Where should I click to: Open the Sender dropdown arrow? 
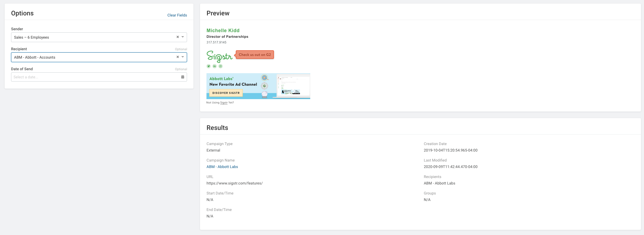click(x=183, y=37)
